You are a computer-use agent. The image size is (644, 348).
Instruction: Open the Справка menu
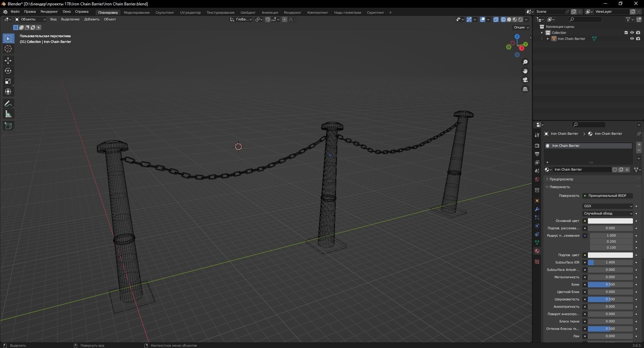coord(82,12)
